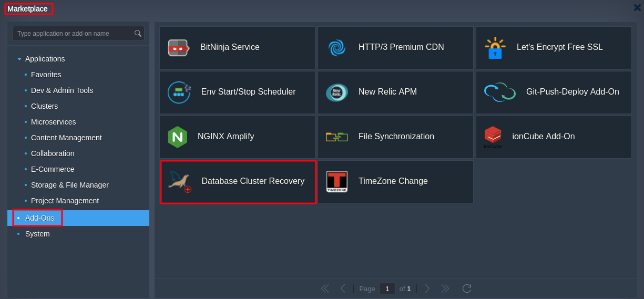Click the ionCube Add-On red cube icon
This screenshot has height=299, width=644.
[x=493, y=137]
